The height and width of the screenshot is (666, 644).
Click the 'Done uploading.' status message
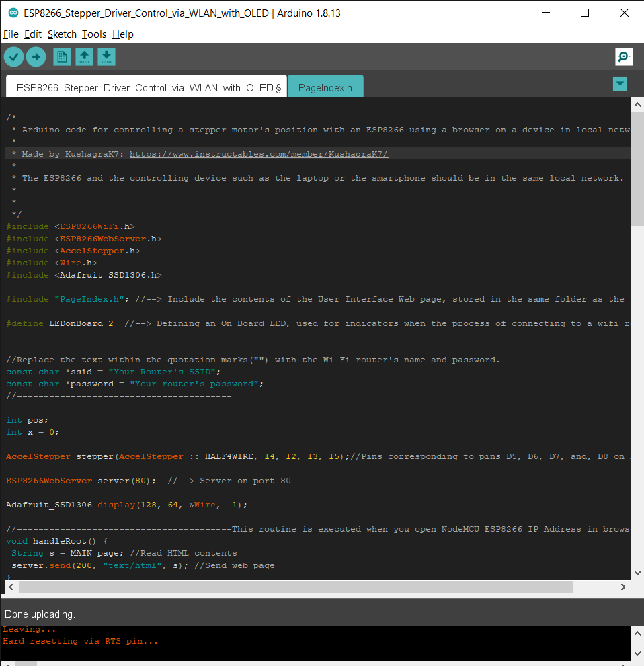coord(40,614)
